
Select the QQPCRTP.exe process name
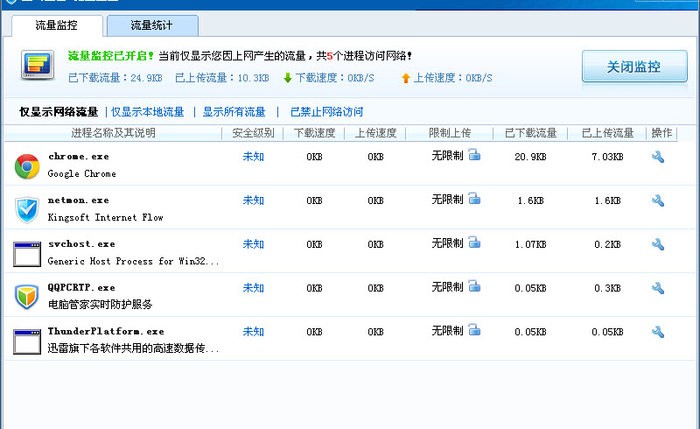click(x=82, y=288)
